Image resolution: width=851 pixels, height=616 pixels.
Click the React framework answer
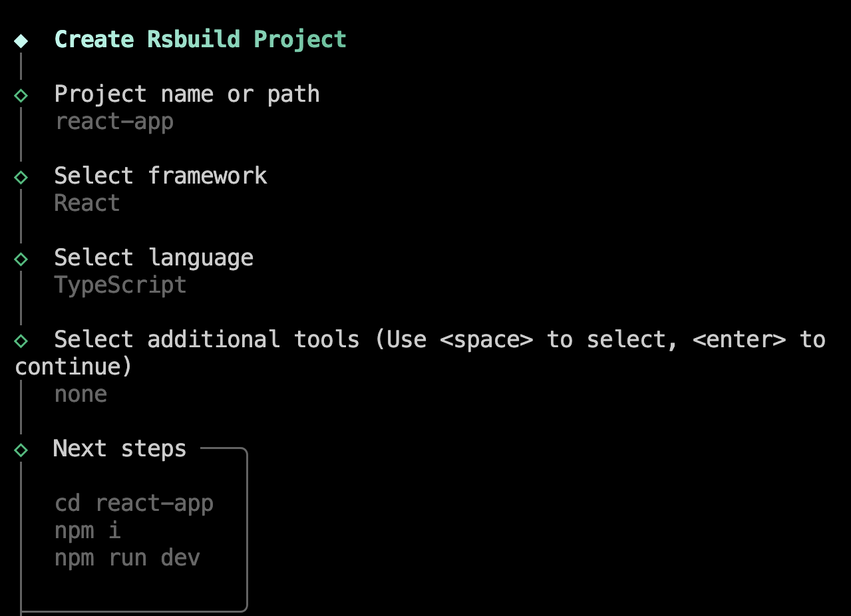pos(87,203)
